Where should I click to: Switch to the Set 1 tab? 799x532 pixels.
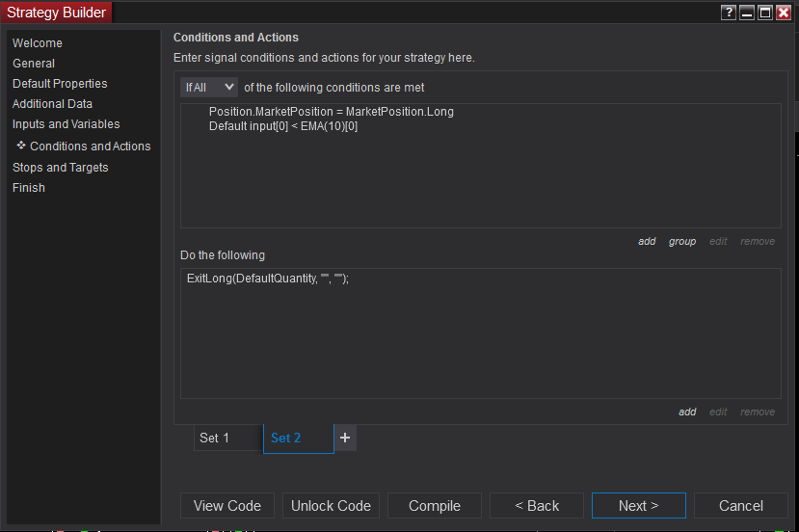click(x=227, y=438)
